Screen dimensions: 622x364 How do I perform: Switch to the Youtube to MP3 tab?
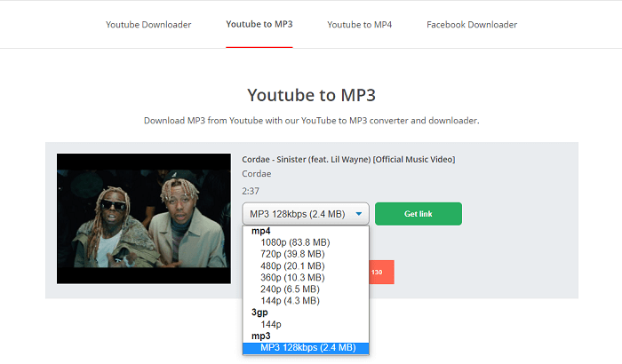[259, 24]
